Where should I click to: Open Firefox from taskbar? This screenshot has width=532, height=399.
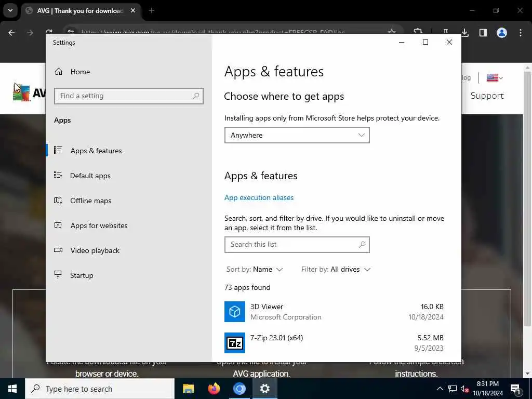214,389
